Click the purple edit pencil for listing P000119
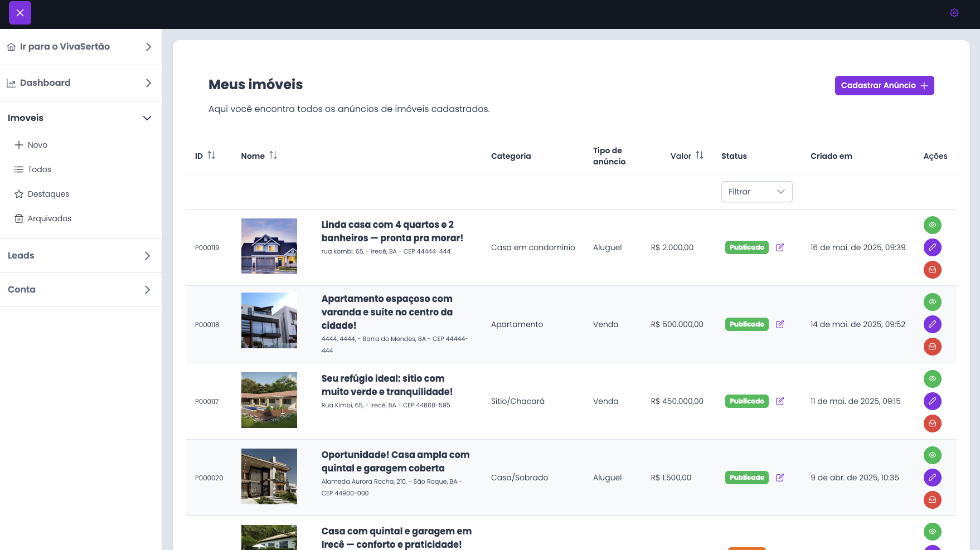Image resolution: width=980 pixels, height=550 pixels. point(932,247)
